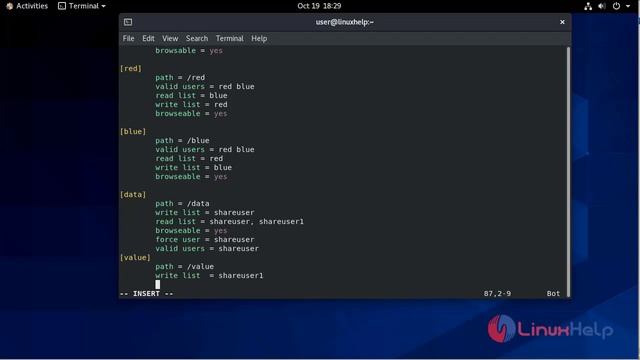Click the terminal scrollbar
Image resolution: width=640 pixels, height=360 pixels.
tap(568, 171)
